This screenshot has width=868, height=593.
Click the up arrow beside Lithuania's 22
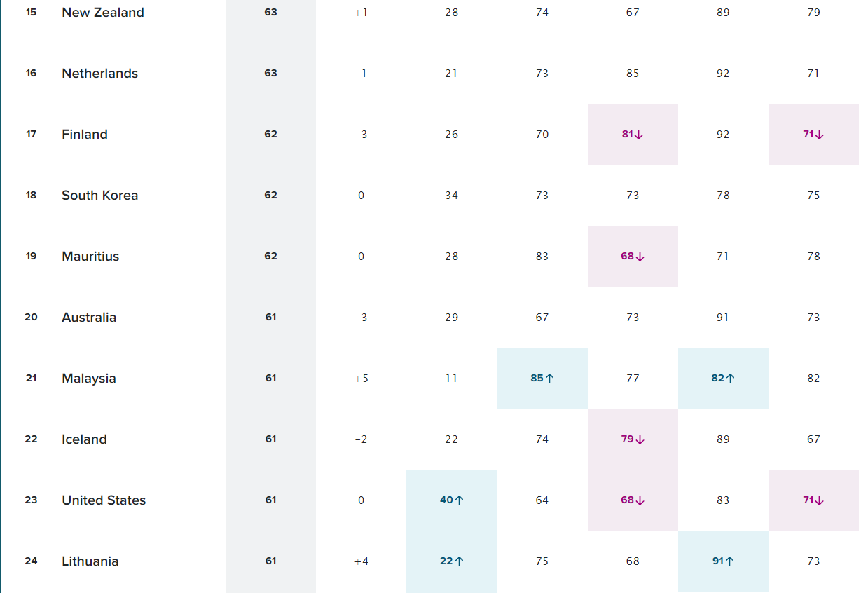click(460, 561)
